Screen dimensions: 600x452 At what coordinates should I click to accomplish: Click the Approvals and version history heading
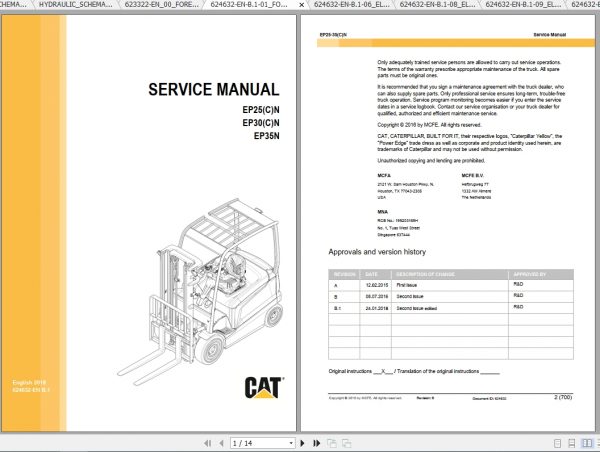coord(377,252)
